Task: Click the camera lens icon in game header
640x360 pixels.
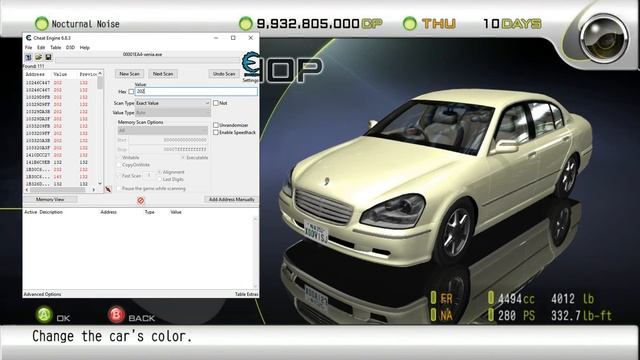Action: [604, 38]
